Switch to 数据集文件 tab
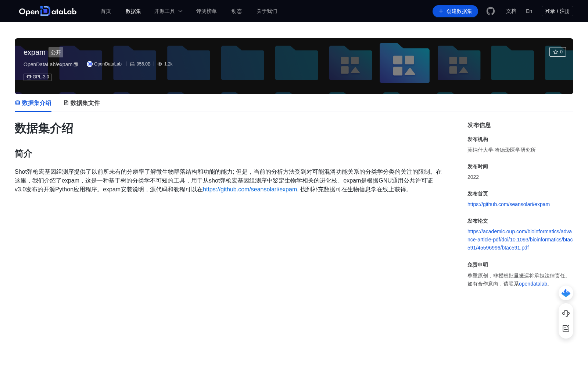The height and width of the screenshot is (368, 588). coord(82,103)
